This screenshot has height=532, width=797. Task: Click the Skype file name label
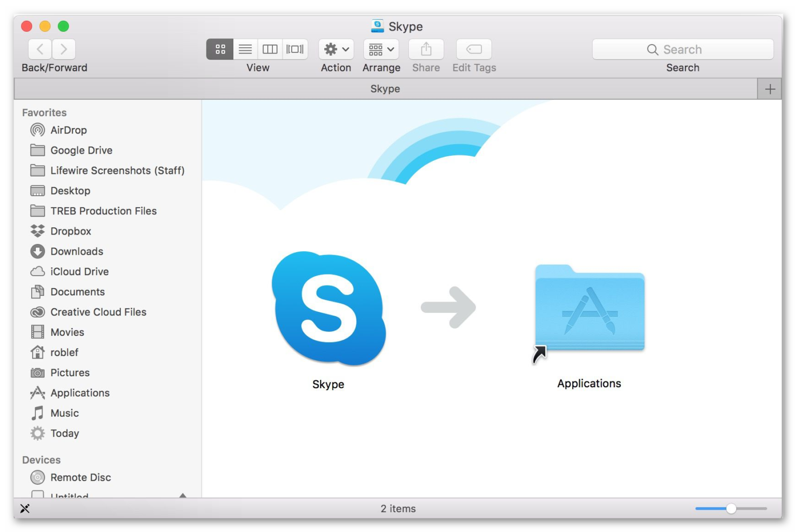[x=328, y=385]
